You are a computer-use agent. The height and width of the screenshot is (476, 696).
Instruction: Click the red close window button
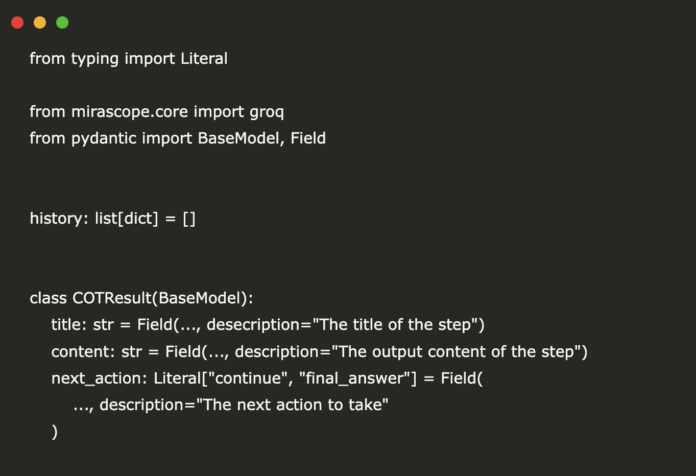pos(17,22)
